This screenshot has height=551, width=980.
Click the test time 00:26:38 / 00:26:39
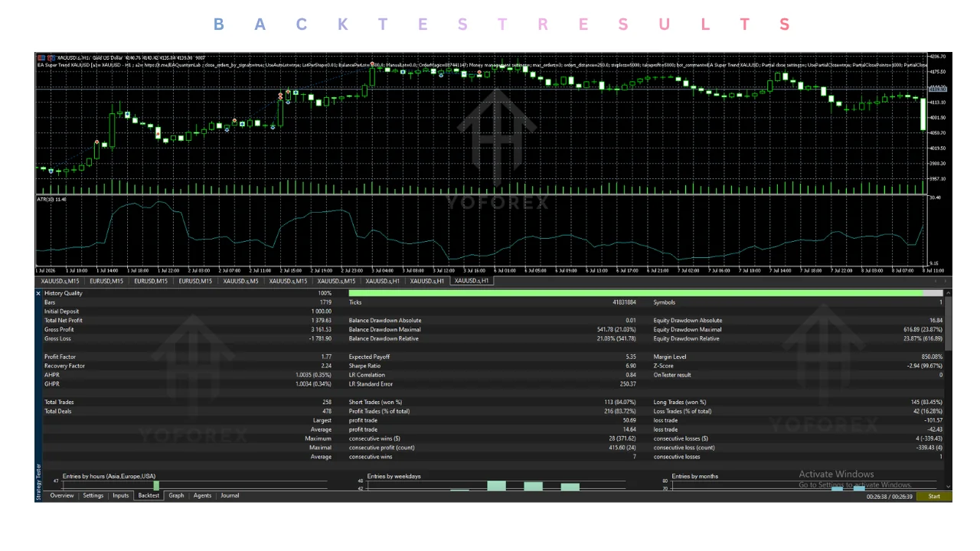coord(889,497)
